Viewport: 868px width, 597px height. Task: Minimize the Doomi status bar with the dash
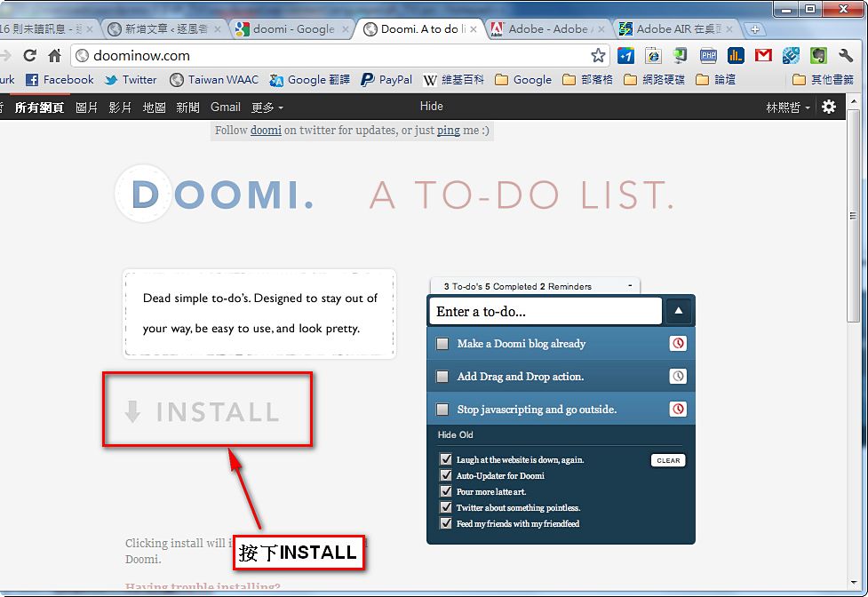pos(630,286)
